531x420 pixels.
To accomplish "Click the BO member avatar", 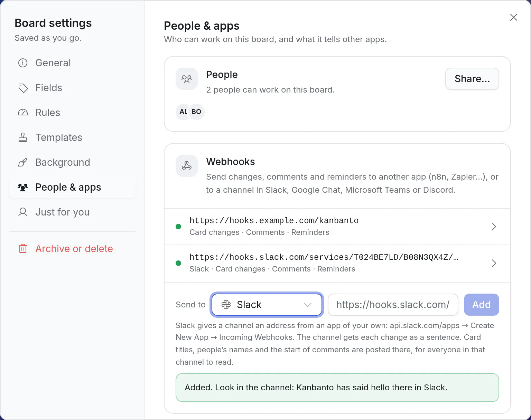I will (196, 112).
